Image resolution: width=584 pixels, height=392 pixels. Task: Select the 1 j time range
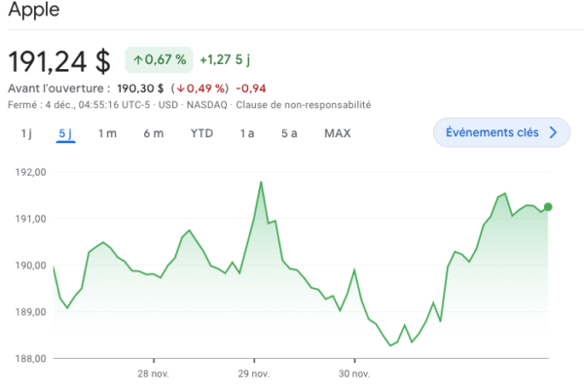26,133
